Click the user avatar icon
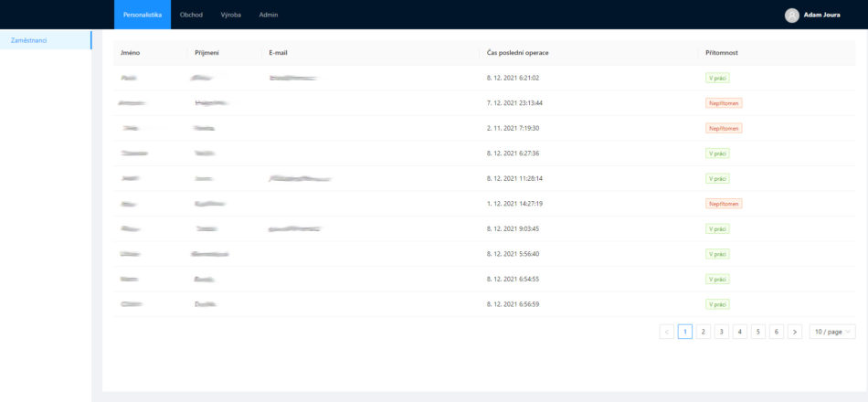 (791, 16)
